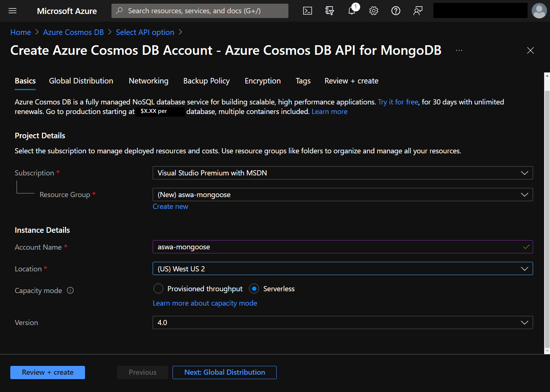The width and height of the screenshot is (550, 392).
Task: Switch to the Networking tab
Action: coord(149,81)
